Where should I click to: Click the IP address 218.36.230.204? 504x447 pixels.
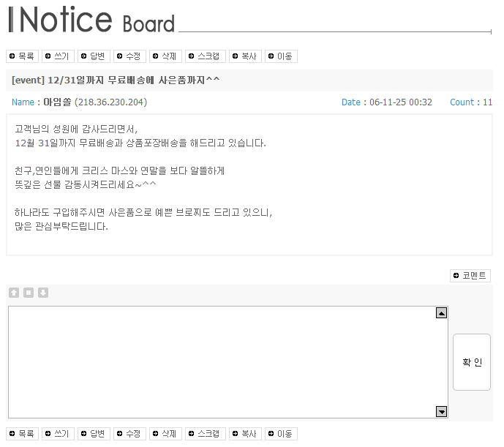(111, 102)
